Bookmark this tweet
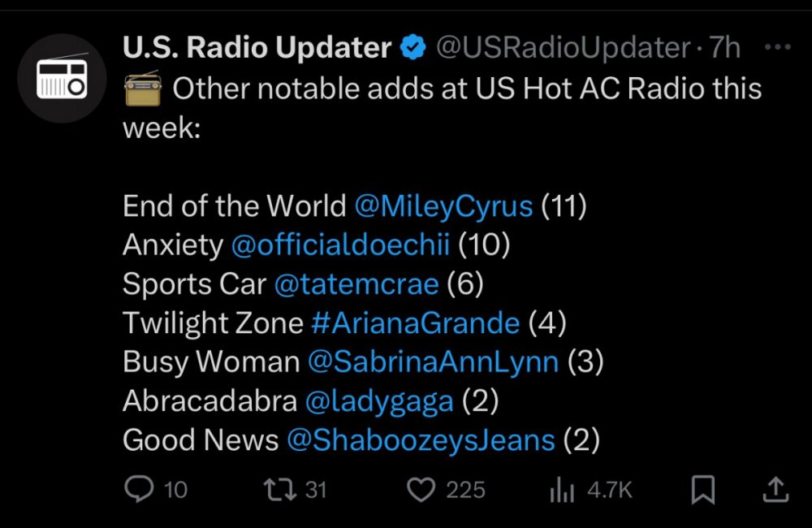The image size is (812, 528). [x=702, y=490]
